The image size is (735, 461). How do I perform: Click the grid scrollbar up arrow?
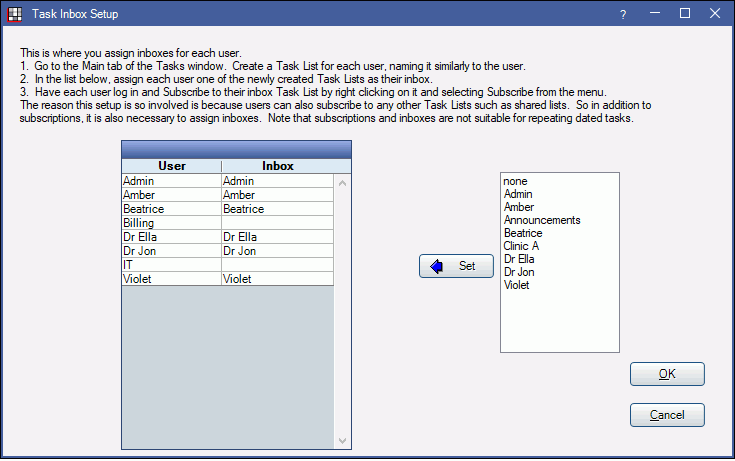click(x=342, y=183)
